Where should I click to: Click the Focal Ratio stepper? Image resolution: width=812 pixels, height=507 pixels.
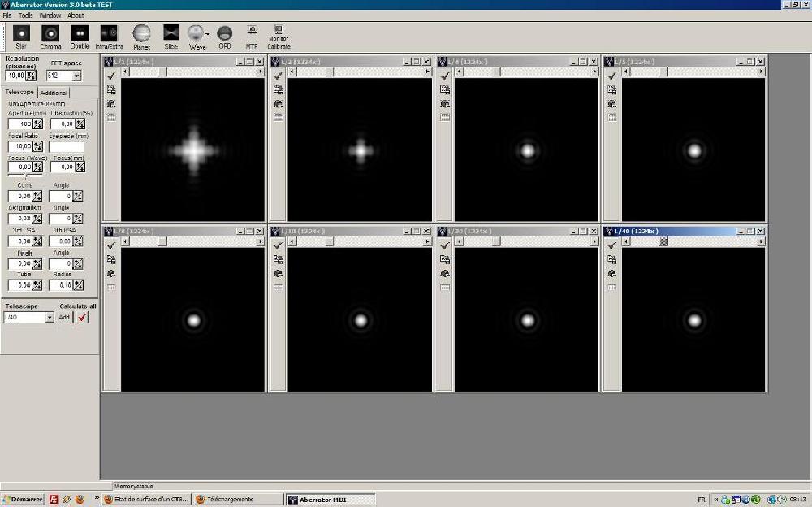[x=38, y=147]
